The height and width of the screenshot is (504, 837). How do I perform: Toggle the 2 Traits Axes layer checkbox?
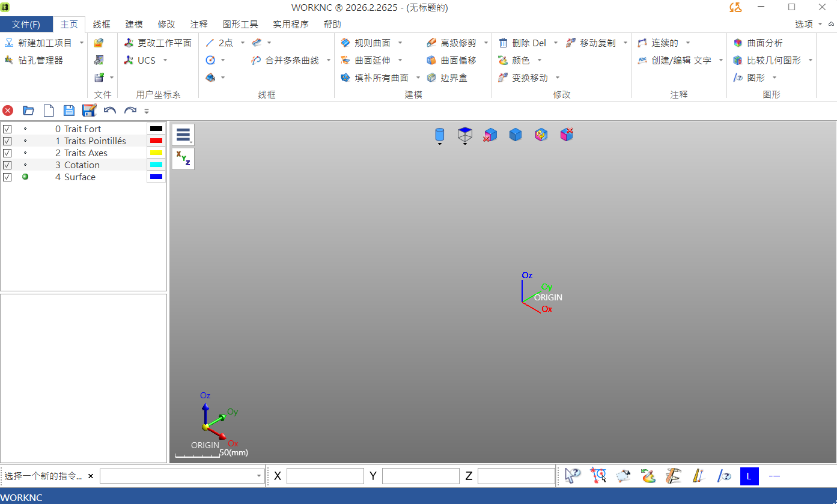click(7, 153)
